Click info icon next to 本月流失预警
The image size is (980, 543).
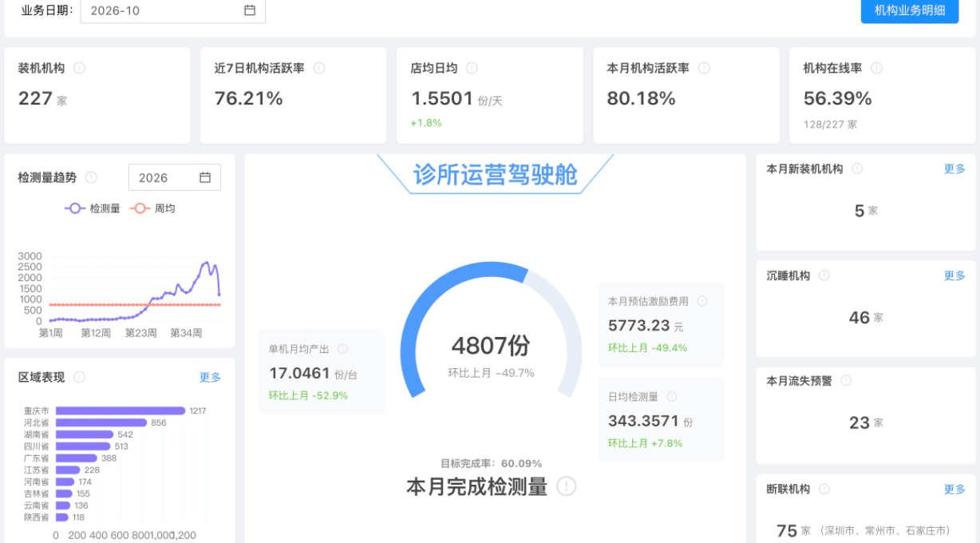point(846,381)
